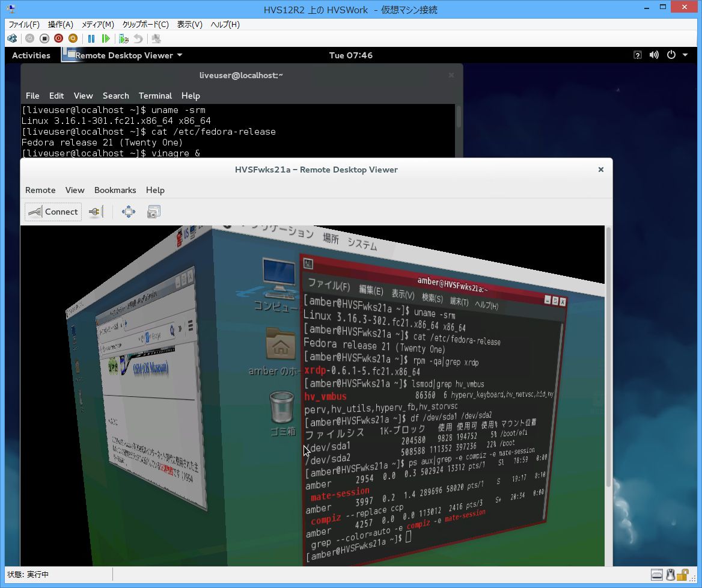Open the ヘルプ(H) menu in Hyper-V window
Viewport: 702px width, 588px height.
[225, 25]
